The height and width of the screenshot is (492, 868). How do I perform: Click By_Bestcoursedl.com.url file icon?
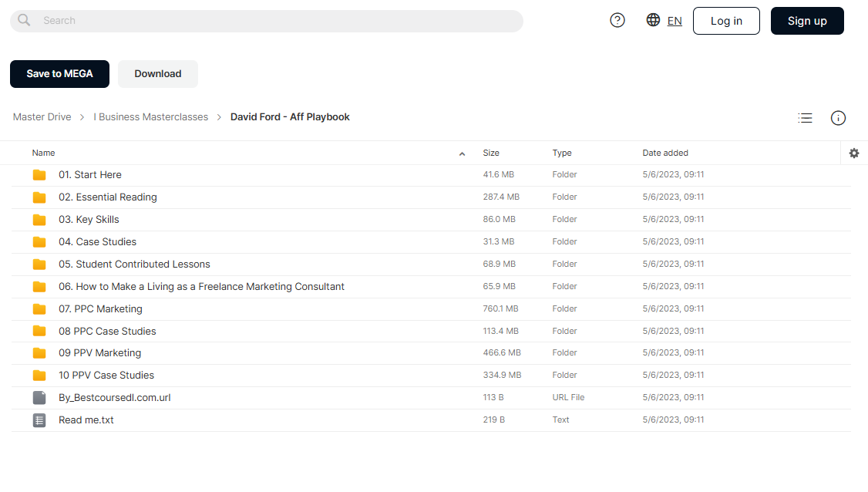39,398
